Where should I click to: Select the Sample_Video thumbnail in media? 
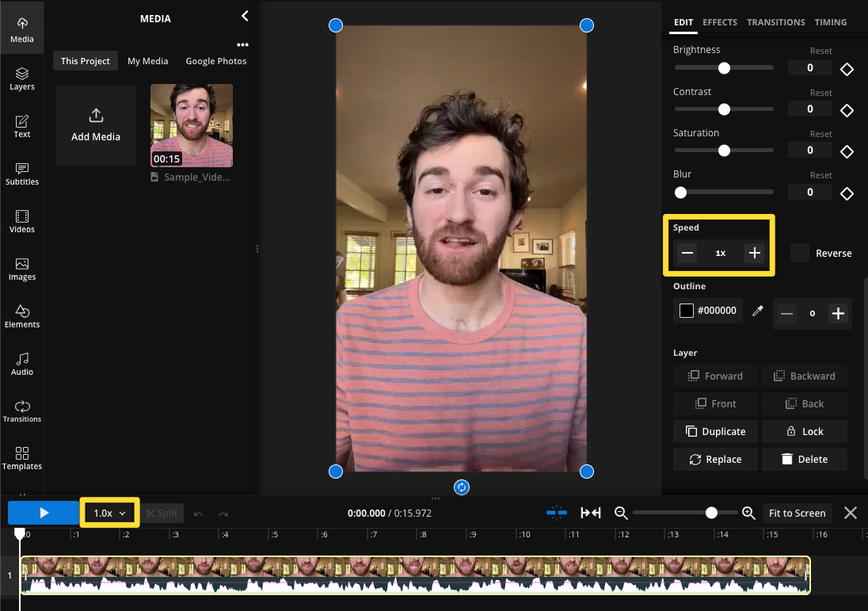point(192,125)
